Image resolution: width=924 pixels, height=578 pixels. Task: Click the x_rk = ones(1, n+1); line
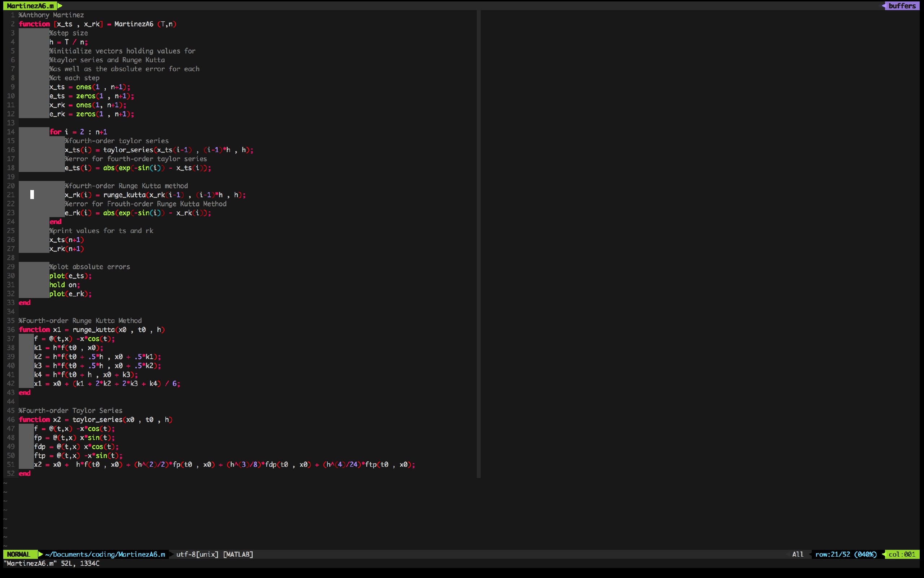88,105
